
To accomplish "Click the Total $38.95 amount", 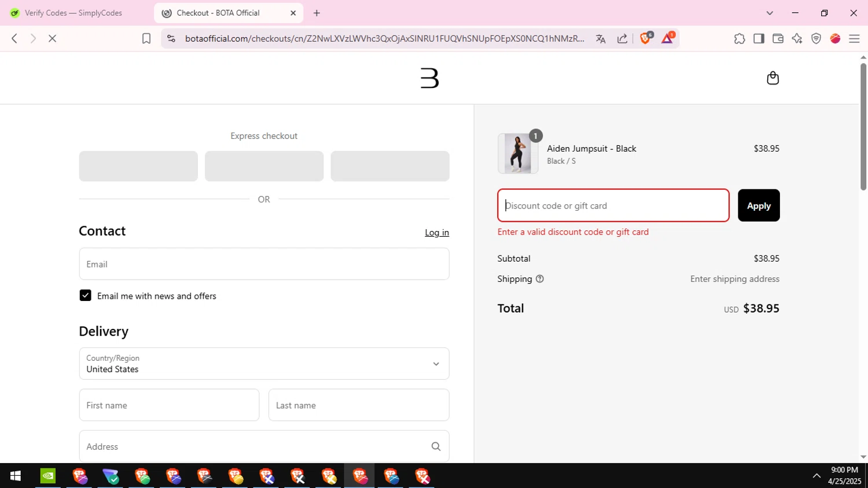I will [x=761, y=309].
